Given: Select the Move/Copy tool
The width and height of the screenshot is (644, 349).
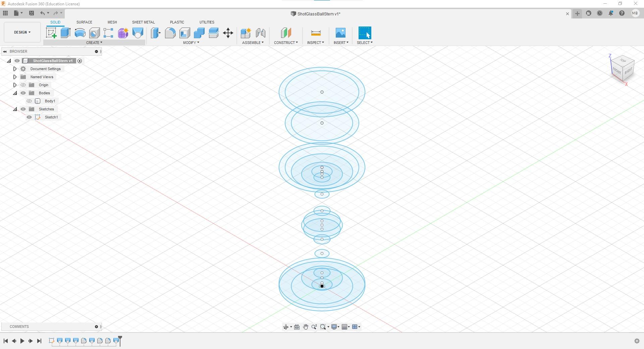Looking at the screenshot, I should (x=228, y=33).
